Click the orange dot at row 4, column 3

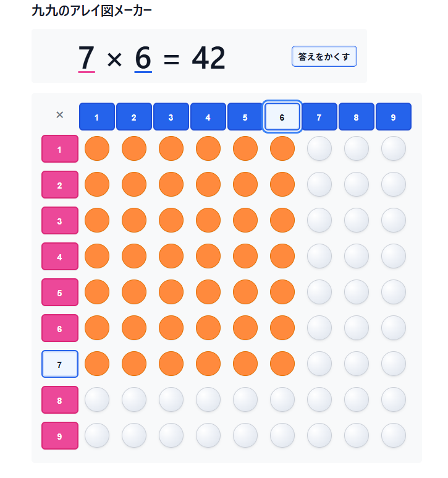(x=171, y=257)
